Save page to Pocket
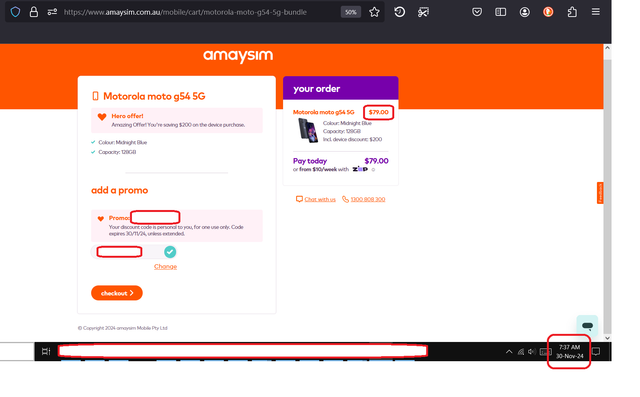This screenshot has width=640, height=397. click(477, 12)
